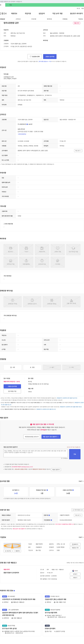Click the 교육비 지원 welfare icon

coord(58,249)
